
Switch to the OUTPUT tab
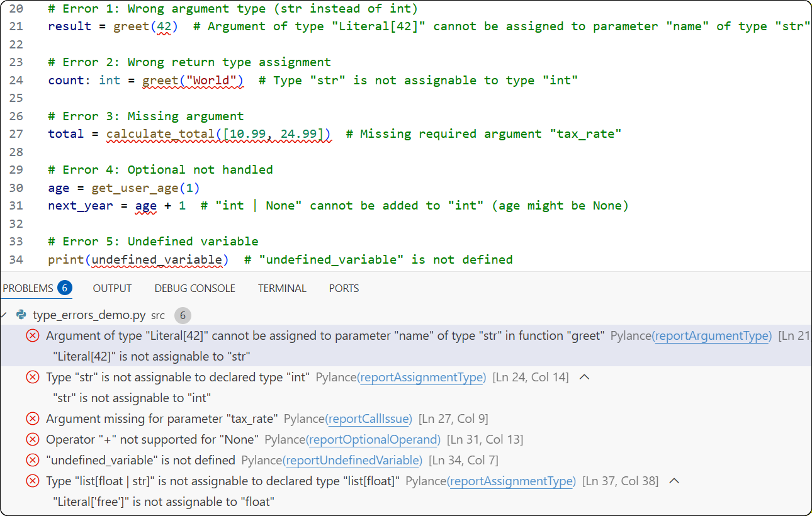coord(112,288)
